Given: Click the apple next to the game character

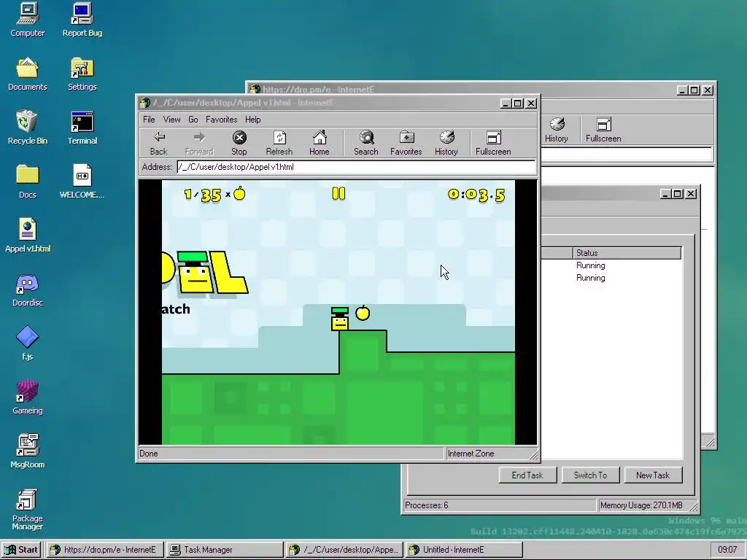Looking at the screenshot, I should pyautogui.click(x=363, y=312).
